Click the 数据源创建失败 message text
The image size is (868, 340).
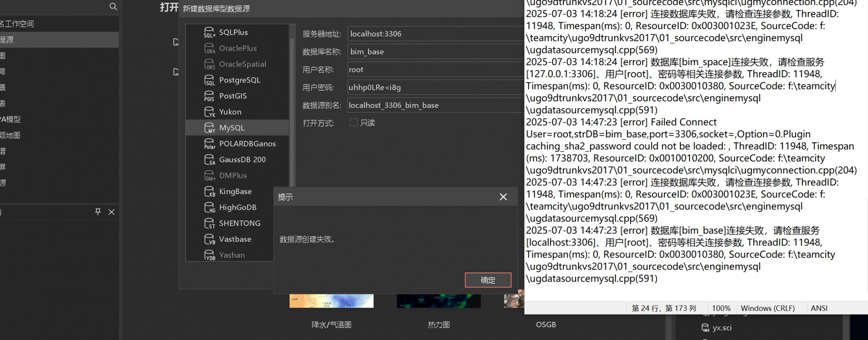coord(307,239)
